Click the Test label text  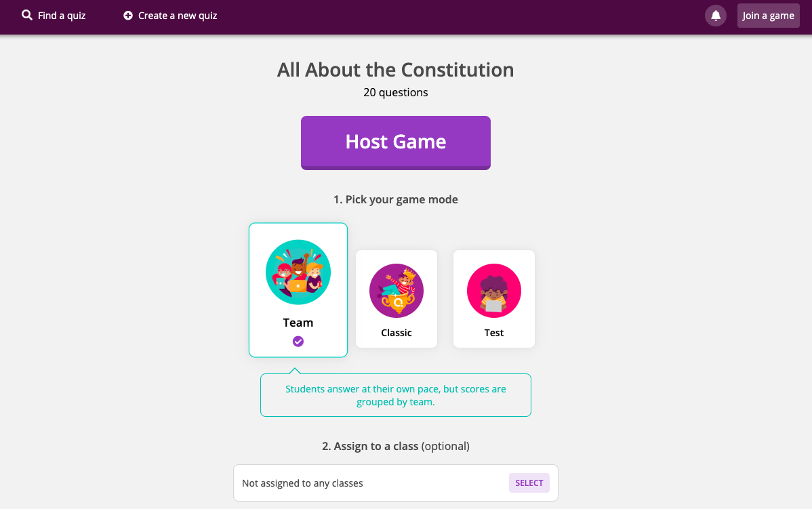point(494,333)
